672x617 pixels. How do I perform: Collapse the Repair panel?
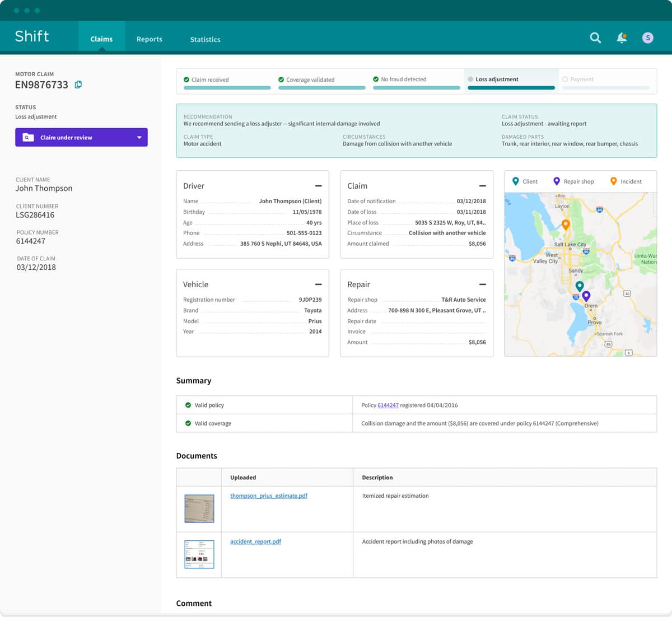tap(482, 284)
